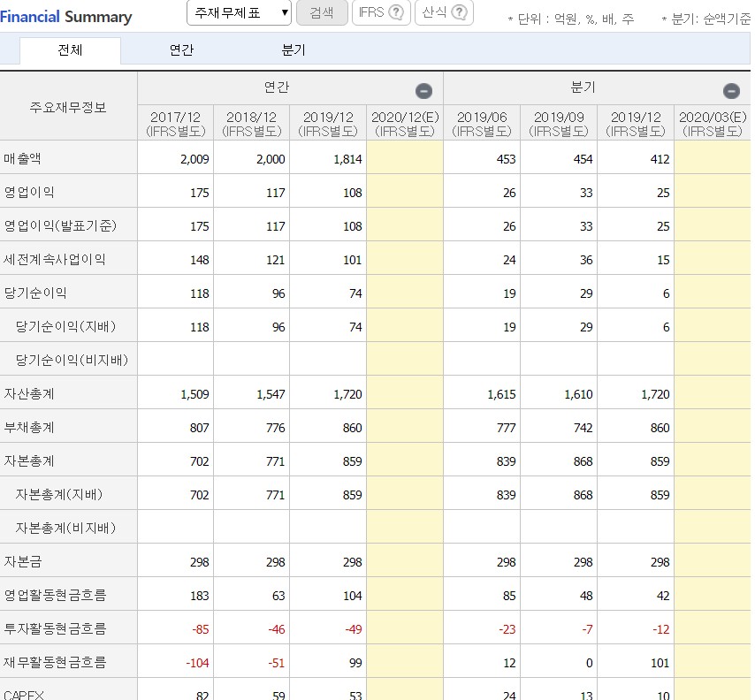Open the 주재무제표 dropdown

[239, 12]
